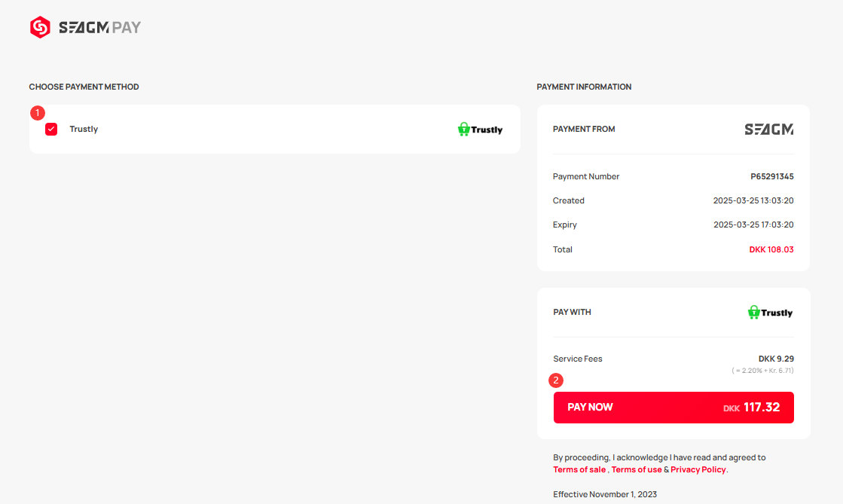
Task: Click the Created label
Action: coord(568,200)
